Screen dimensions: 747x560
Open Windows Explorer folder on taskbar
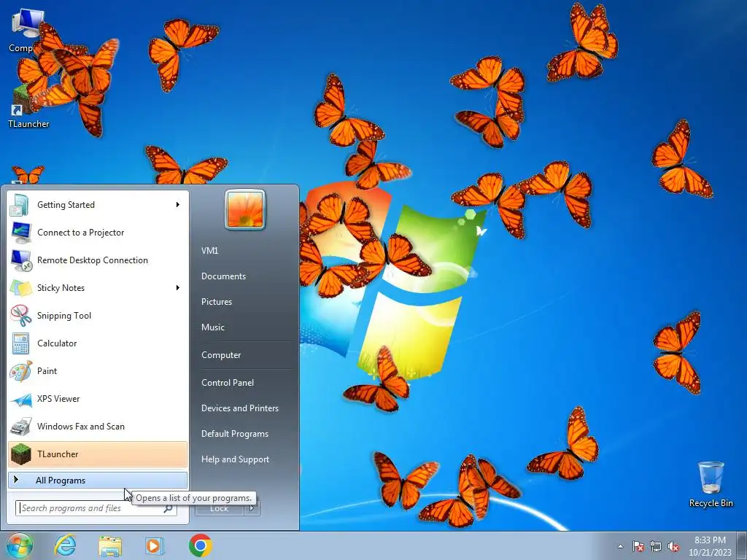(x=110, y=546)
